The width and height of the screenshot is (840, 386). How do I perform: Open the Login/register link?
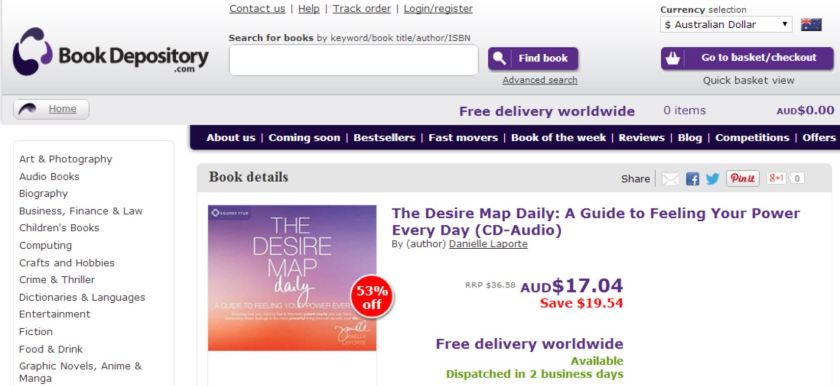coord(438,9)
